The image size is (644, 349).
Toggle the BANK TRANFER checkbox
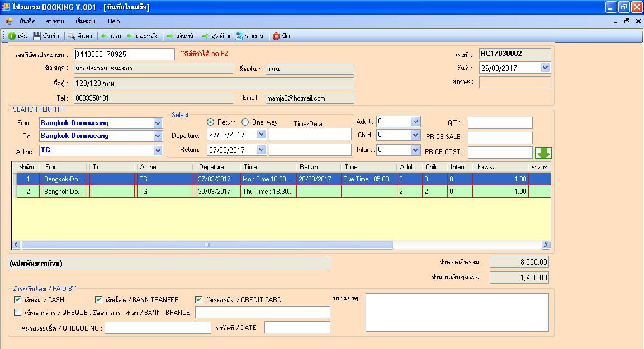99,300
